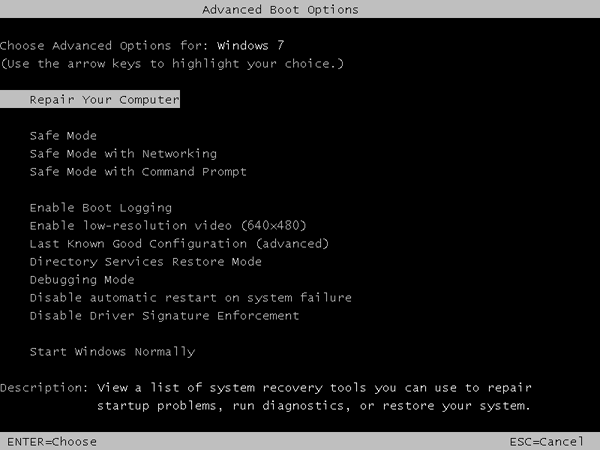Click the Description label
600x450 pixels.
(x=44, y=388)
